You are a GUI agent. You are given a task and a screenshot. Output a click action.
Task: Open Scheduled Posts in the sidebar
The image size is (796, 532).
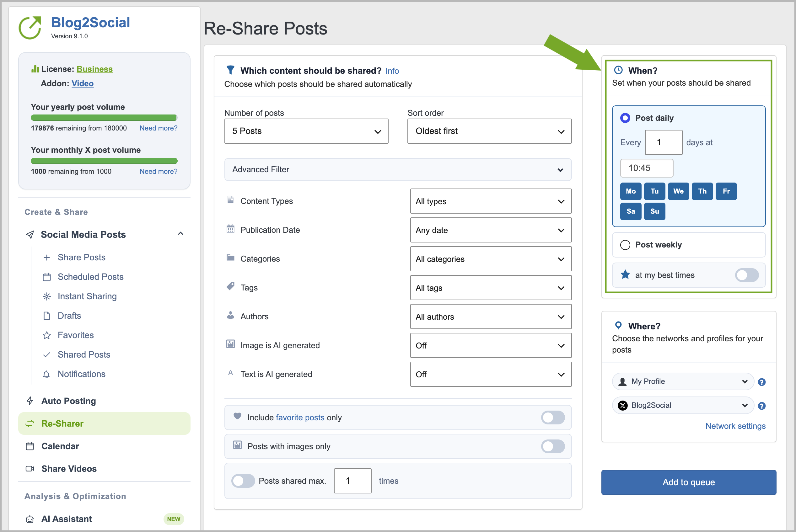(x=90, y=277)
